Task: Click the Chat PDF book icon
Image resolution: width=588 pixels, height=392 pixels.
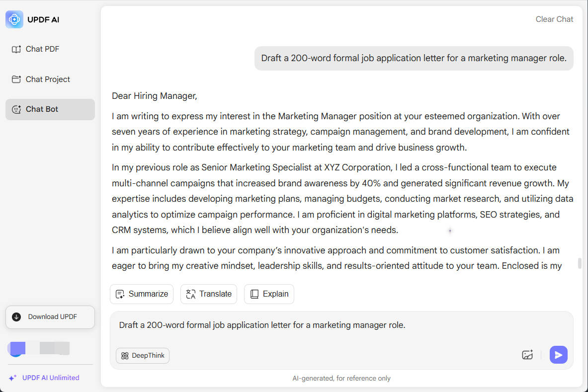Action: tap(16, 50)
